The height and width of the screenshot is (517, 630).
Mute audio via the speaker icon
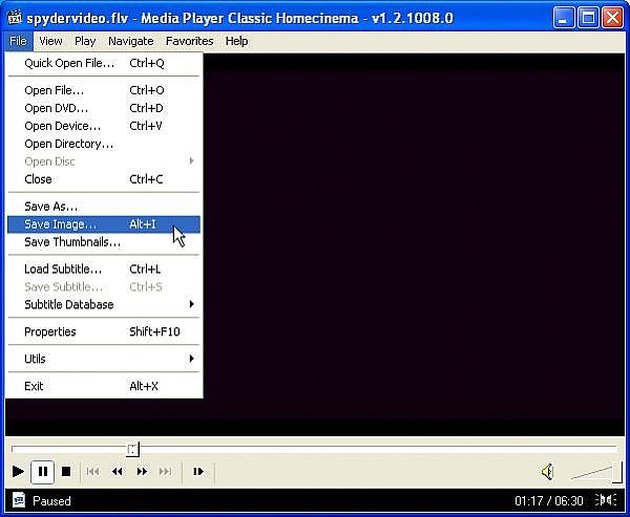click(547, 471)
